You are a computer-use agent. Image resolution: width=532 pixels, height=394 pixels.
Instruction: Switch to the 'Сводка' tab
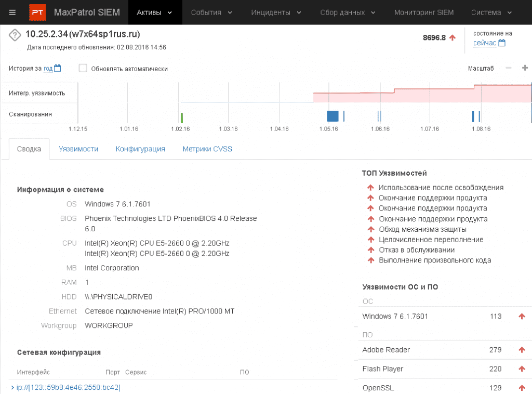pos(29,149)
